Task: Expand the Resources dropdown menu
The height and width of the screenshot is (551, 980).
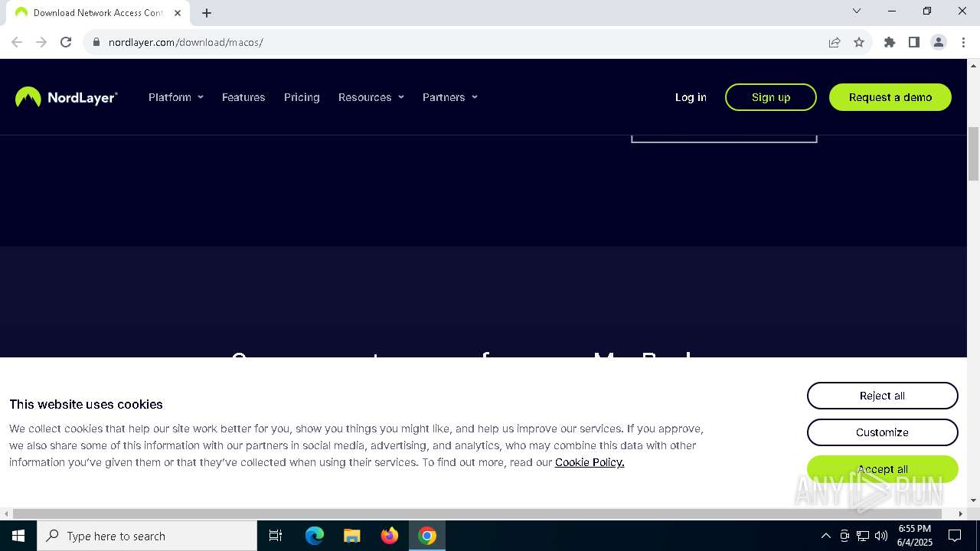Action: coord(371,97)
